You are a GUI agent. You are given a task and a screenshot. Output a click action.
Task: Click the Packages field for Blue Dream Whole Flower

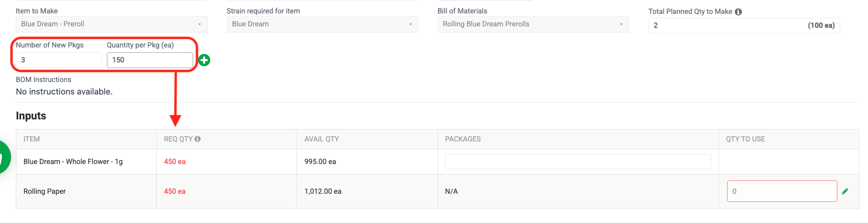(x=578, y=162)
